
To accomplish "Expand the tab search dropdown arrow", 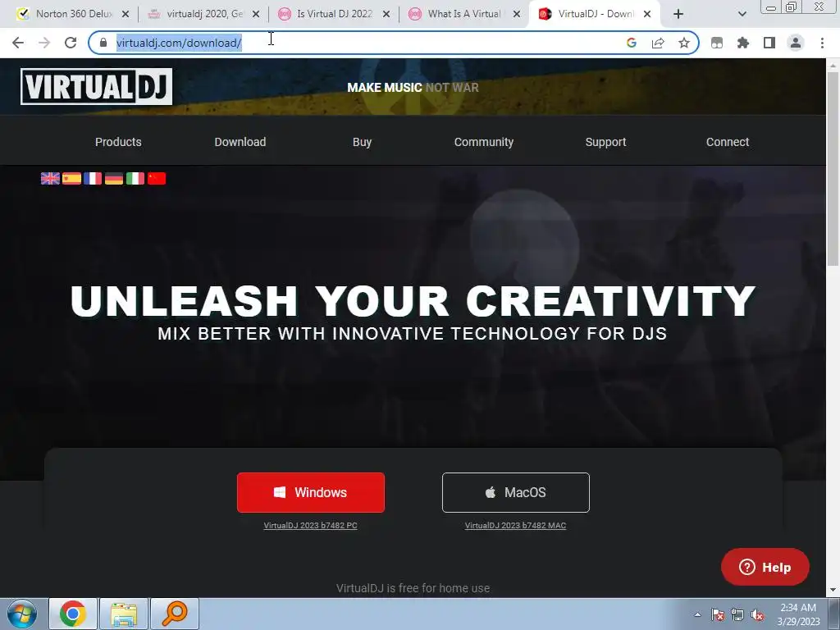I will pos(742,14).
